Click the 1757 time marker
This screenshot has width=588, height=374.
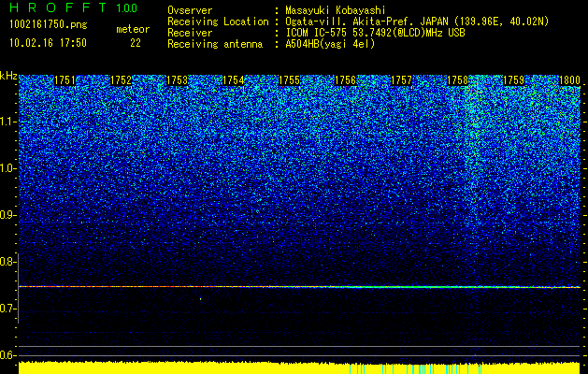[x=402, y=80]
